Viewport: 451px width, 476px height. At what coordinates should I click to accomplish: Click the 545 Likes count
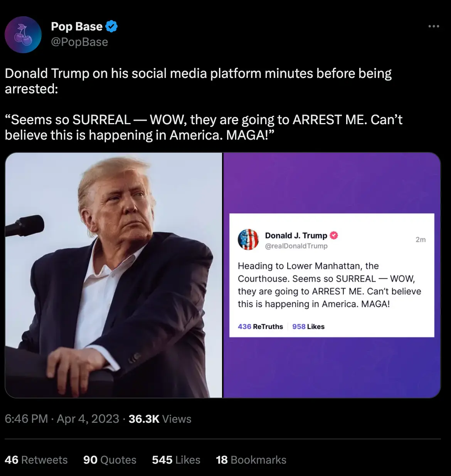(176, 460)
